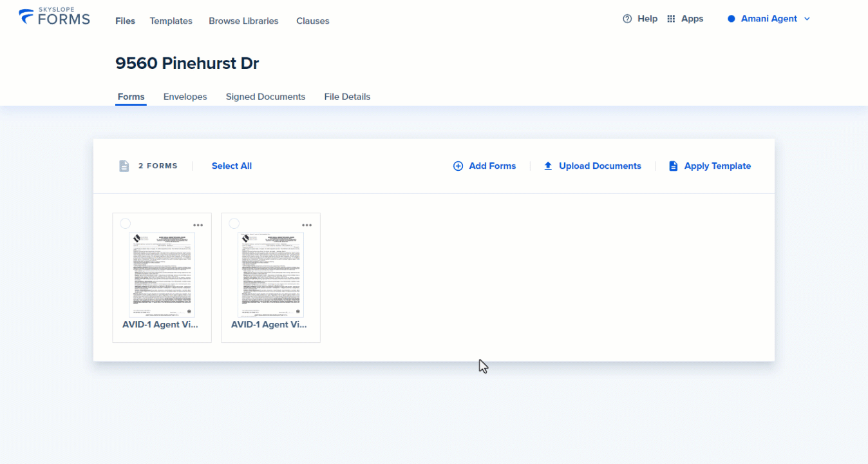Screen dimensions: 868x464
Task: Click the blue user avatar dot
Action: coord(731,19)
